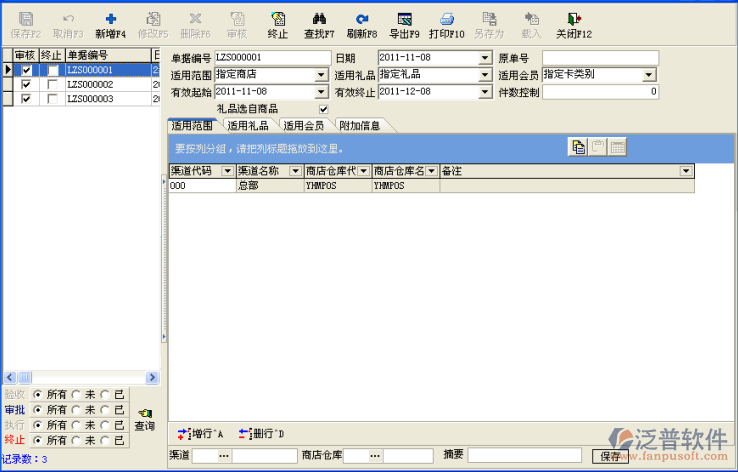Click the 刷新 (Refresh) toolbar icon

(362, 19)
